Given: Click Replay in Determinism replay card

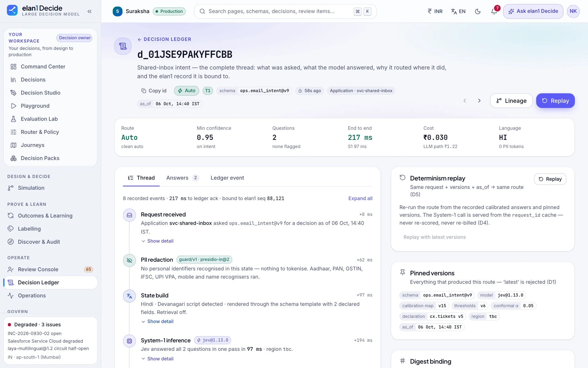Looking at the screenshot, I should pyautogui.click(x=550, y=179).
